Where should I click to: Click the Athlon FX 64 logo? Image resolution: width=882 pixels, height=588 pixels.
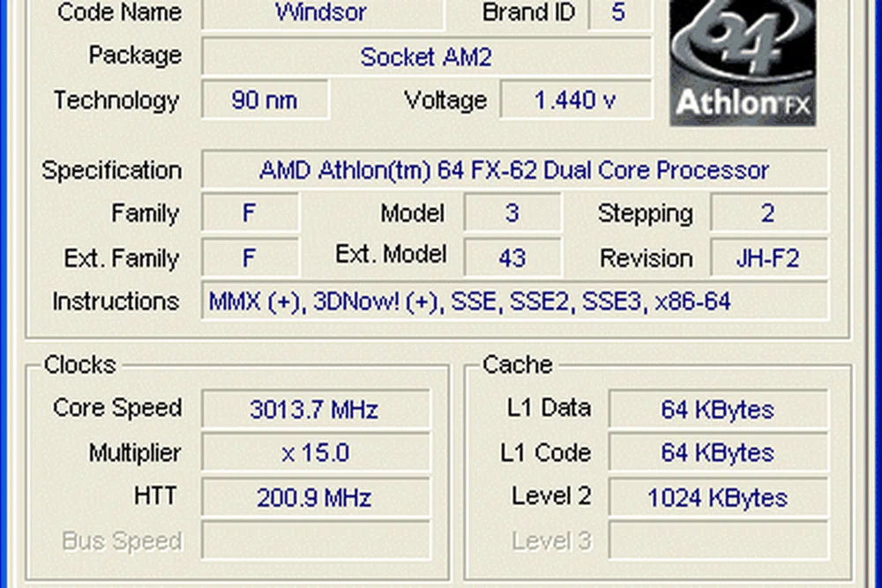coord(743,62)
